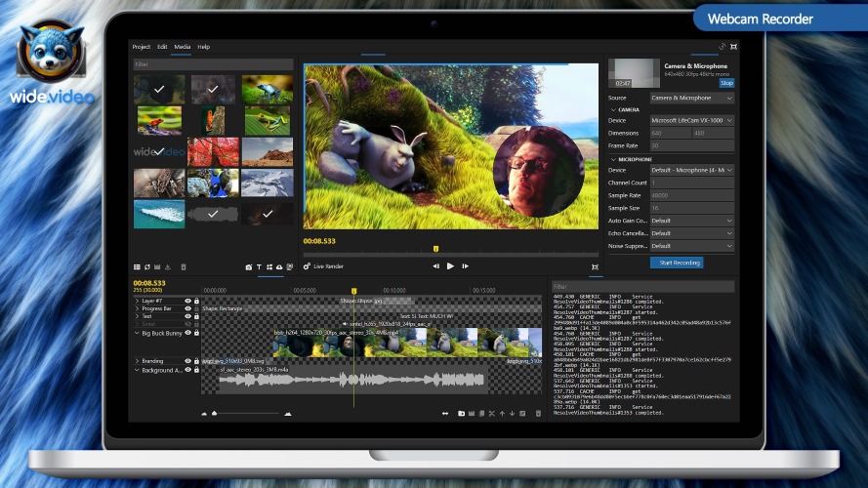Viewport: 868px width, 488px height.
Task: Open the shapes tool in media toolbar
Action: pos(269,267)
